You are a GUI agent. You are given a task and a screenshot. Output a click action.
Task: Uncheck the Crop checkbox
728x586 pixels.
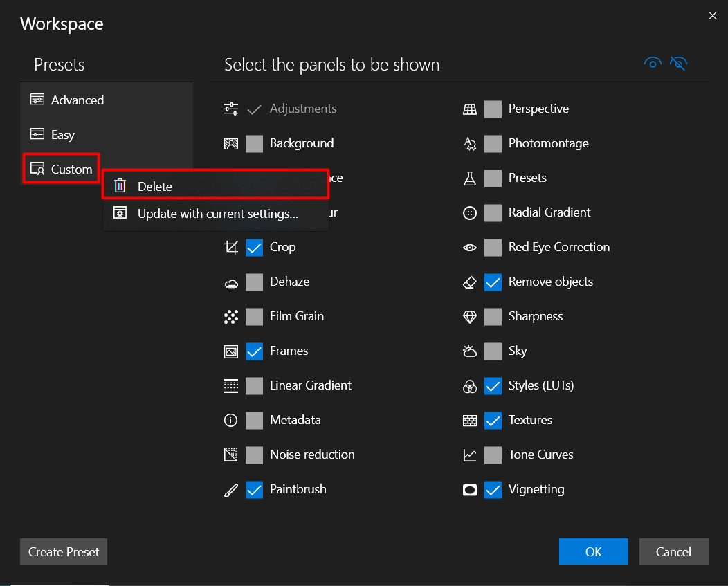[254, 248]
